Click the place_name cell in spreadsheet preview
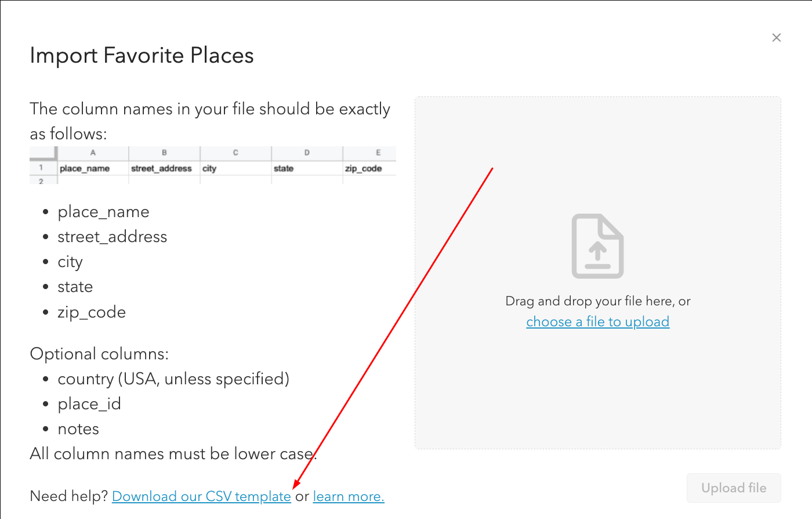 (85, 168)
